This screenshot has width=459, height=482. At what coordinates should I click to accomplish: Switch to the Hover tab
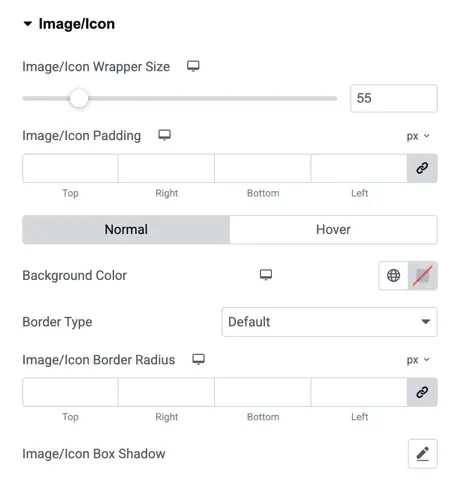(x=333, y=230)
